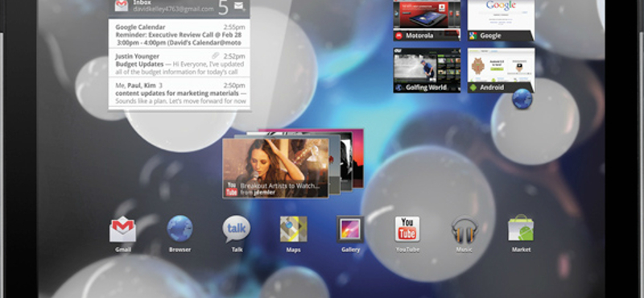
Task: Open the Motorola bookmark thumbnail
Action: [x=427, y=20]
